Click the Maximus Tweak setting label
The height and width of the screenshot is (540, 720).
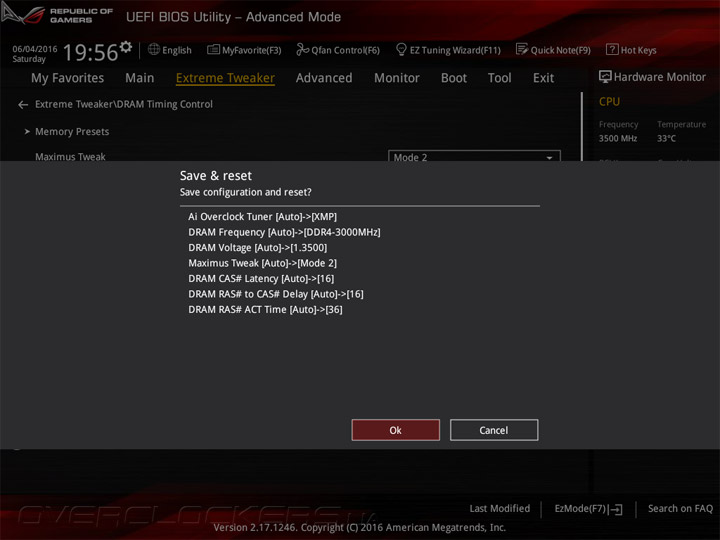[x=70, y=157]
